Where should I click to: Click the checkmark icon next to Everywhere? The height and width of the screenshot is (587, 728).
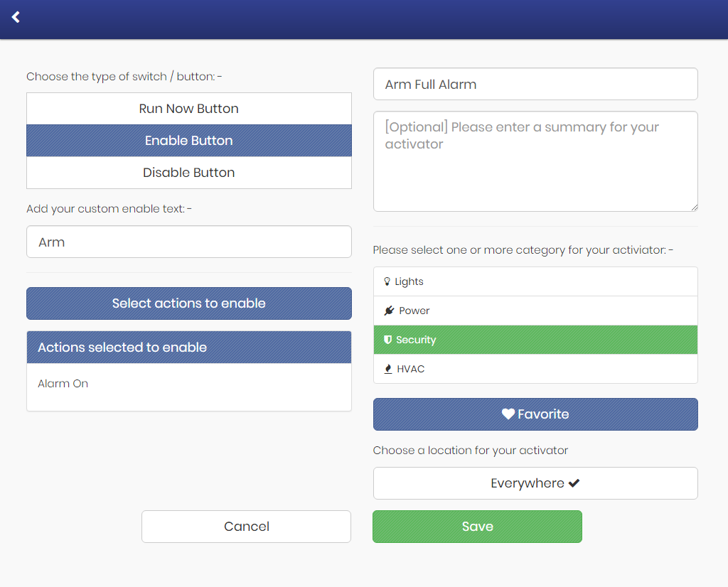[574, 483]
